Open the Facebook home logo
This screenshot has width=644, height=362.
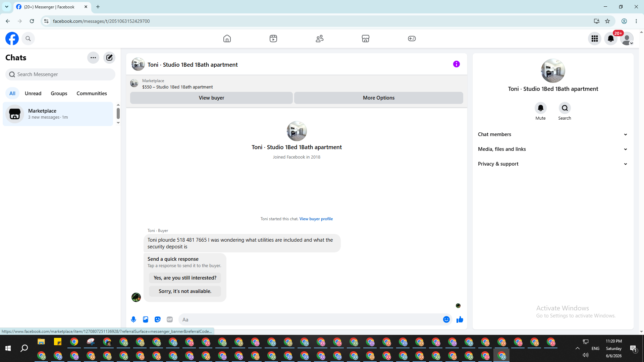(x=12, y=39)
